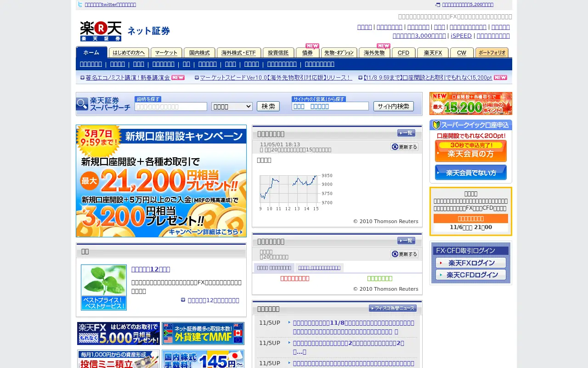The height and width of the screenshot is (368, 588).
Task: Click the 15,200円 points promo banner
Action: click(471, 103)
